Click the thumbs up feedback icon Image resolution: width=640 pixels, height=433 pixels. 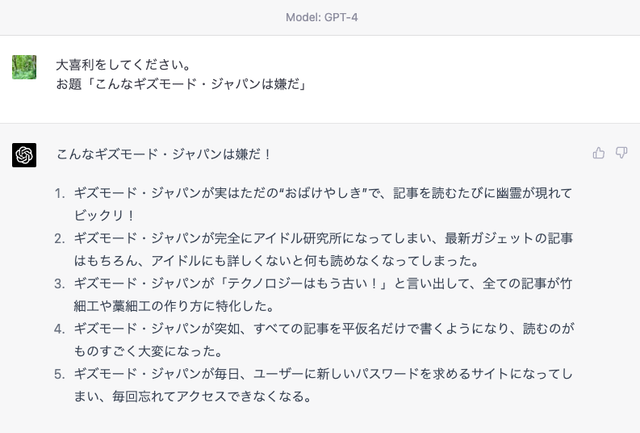598,153
